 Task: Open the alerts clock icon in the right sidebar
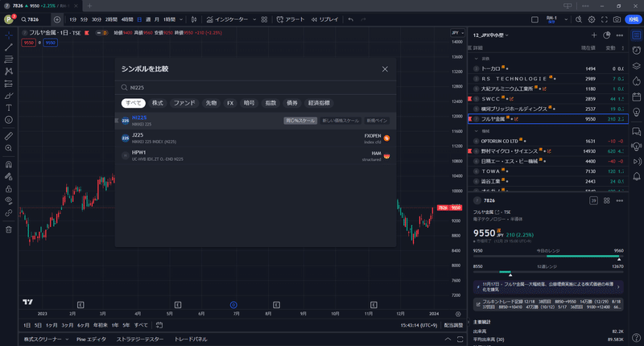[x=637, y=51]
